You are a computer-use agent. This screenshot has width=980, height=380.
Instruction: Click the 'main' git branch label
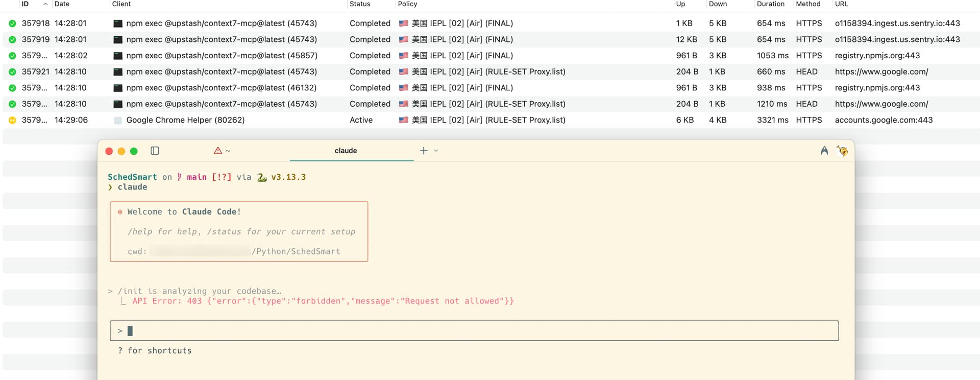(x=197, y=177)
